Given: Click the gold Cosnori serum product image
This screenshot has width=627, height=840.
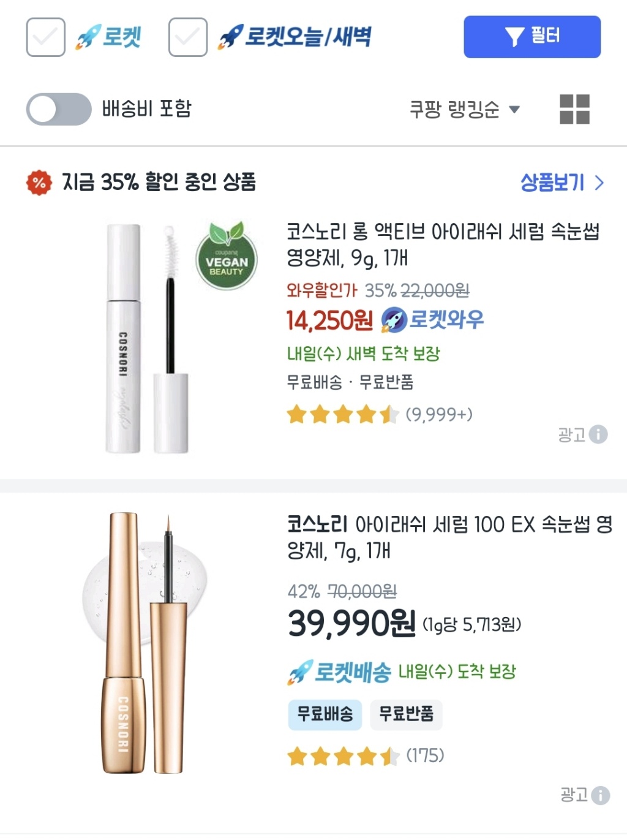Looking at the screenshot, I should (145, 642).
